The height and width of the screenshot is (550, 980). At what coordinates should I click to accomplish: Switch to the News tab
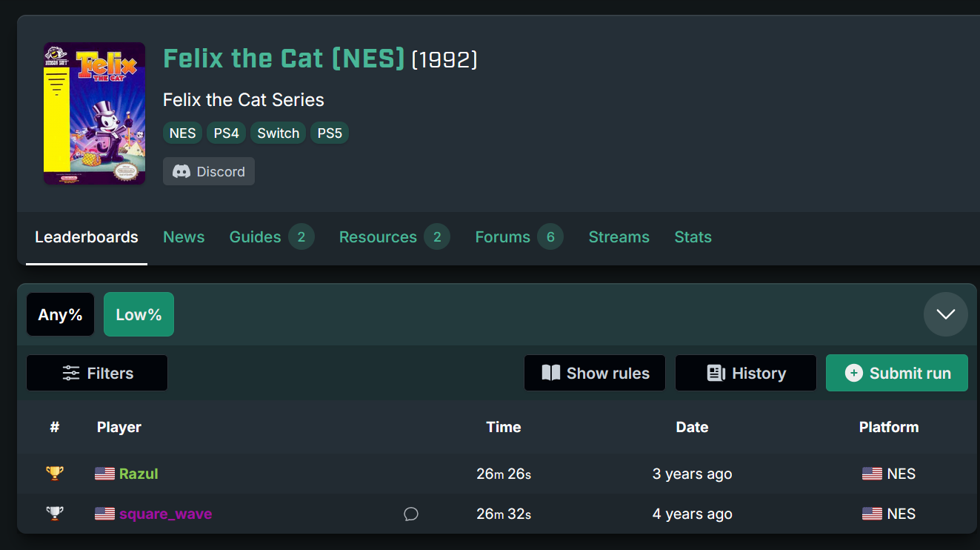pyautogui.click(x=184, y=237)
